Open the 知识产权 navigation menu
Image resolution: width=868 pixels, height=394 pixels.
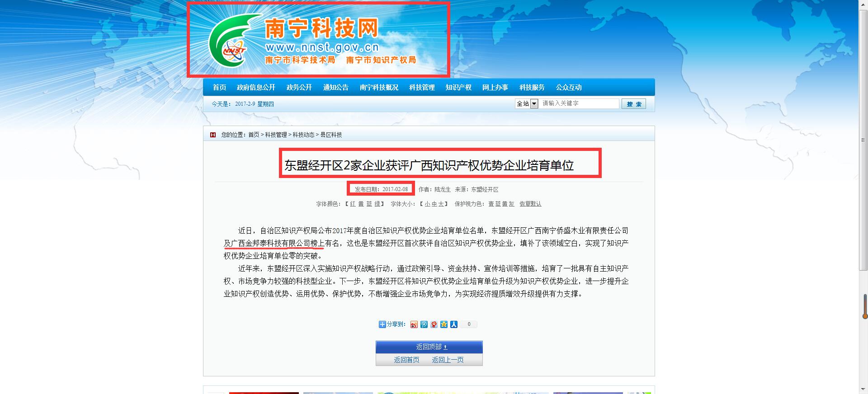[x=458, y=87]
